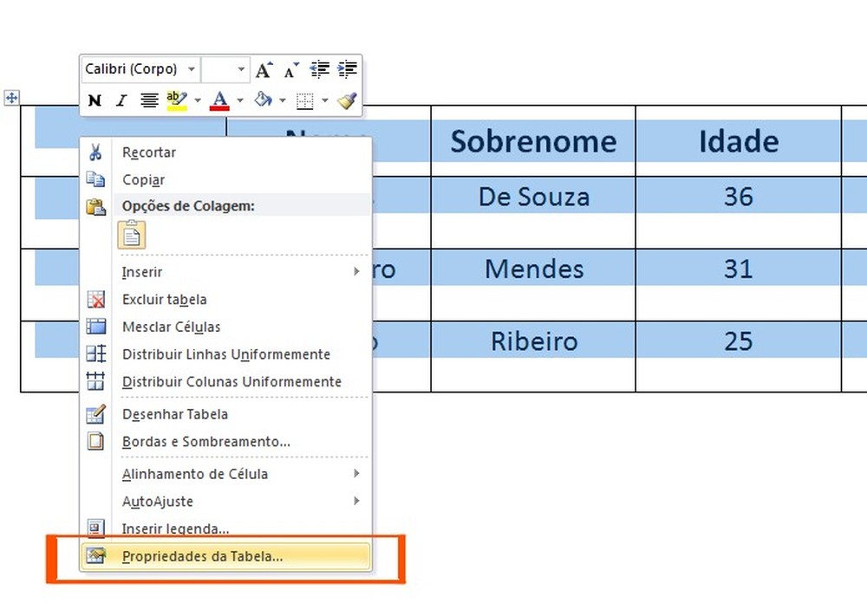Click the Grow Font icon
The width and height of the screenshot is (867, 616).
tap(264, 69)
